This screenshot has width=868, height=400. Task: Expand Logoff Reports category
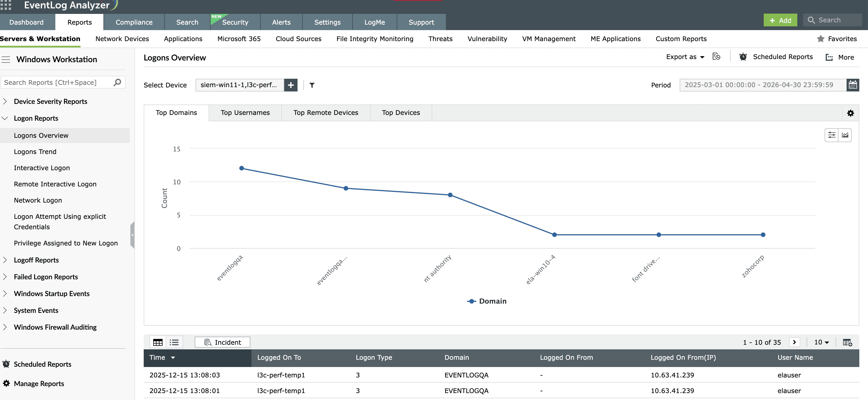[5, 260]
